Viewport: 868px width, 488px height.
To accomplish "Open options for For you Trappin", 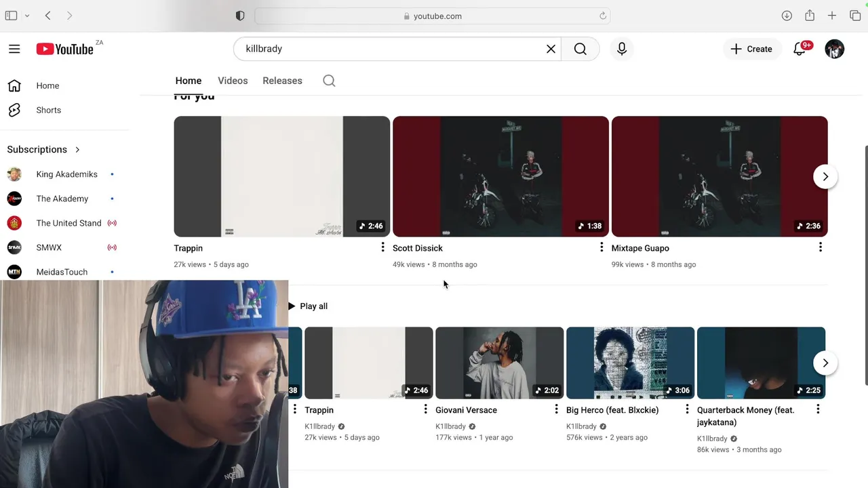I will click(x=382, y=247).
